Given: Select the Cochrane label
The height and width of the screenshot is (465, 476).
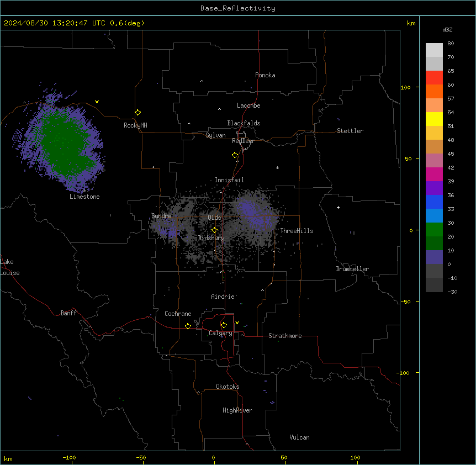Looking at the screenshot, I should click(178, 314).
